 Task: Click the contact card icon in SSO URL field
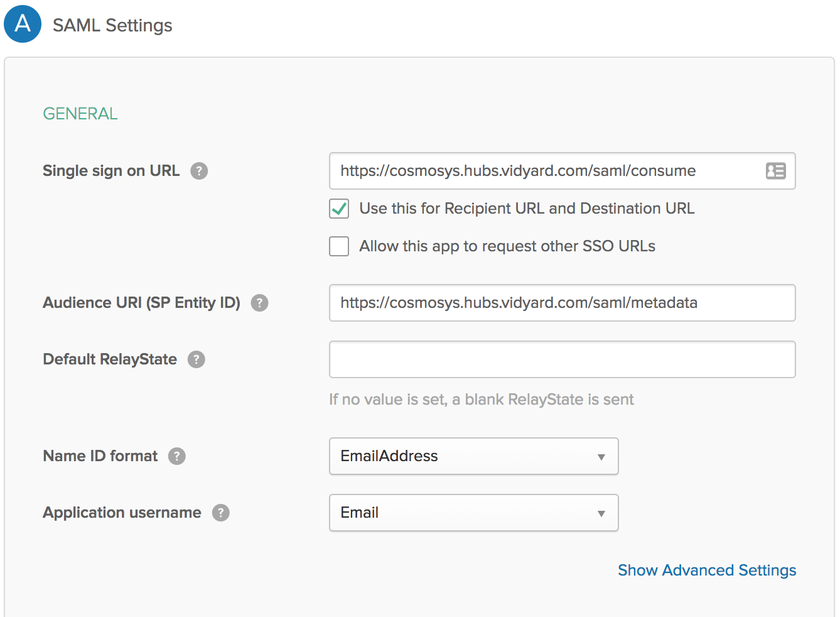(775, 171)
